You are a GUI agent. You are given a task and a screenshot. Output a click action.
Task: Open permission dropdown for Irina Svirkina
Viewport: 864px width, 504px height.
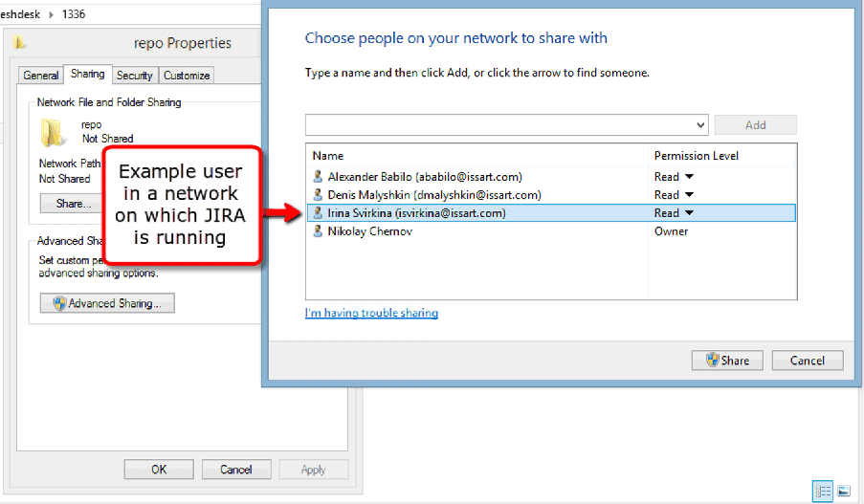(688, 213)
